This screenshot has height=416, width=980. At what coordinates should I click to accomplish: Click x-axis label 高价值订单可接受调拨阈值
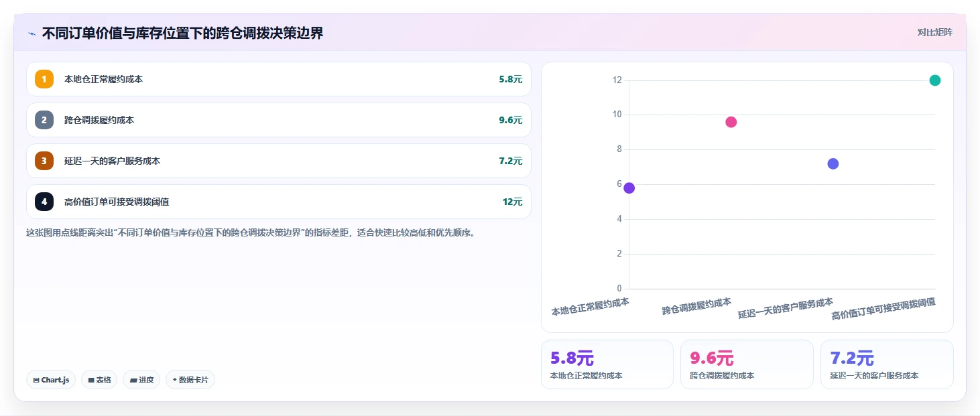tap(883, 309)
